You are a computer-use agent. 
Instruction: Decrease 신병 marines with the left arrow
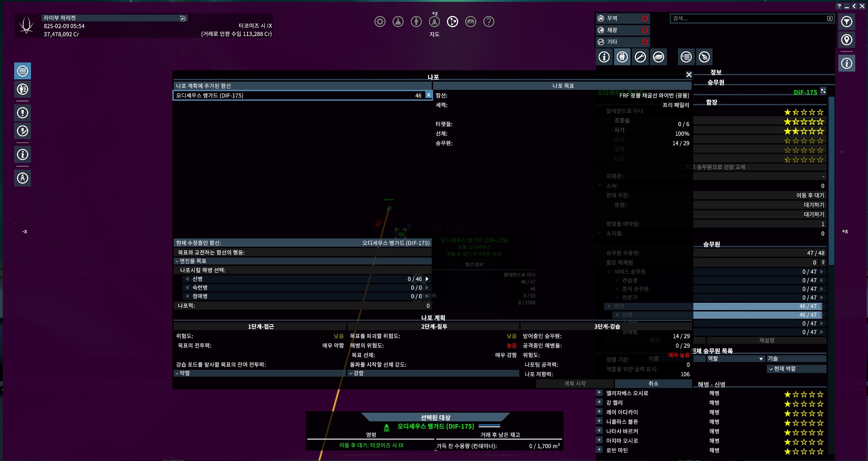187,279
